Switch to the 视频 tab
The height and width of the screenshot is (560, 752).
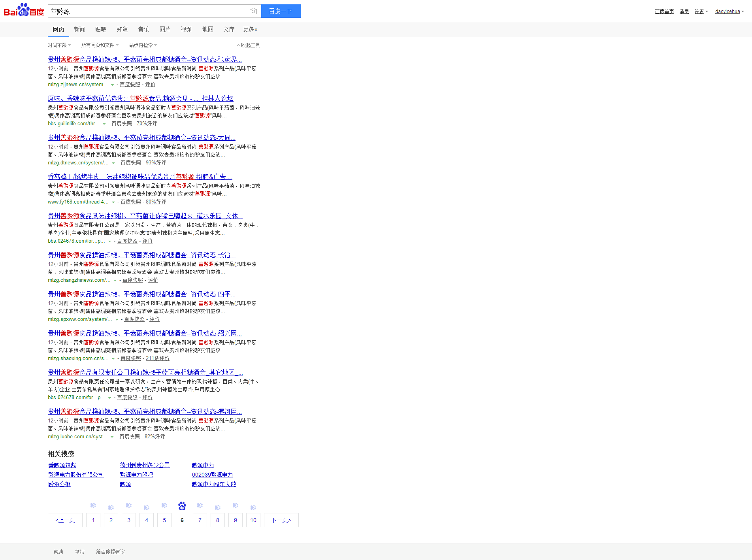(186, 29)
